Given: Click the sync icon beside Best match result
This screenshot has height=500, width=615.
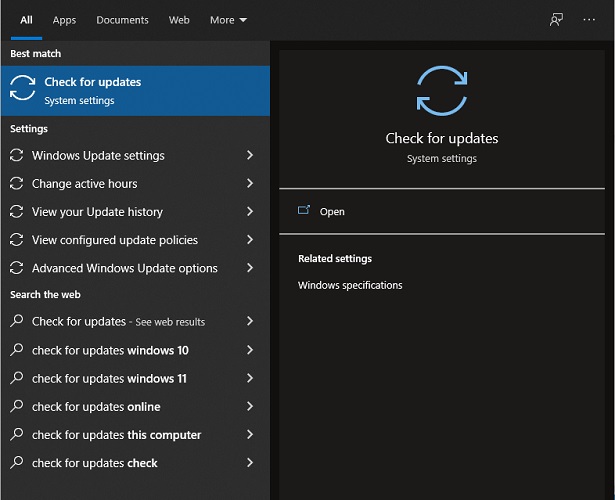Looking at the screenshot, I should click(x=22, y=91).
